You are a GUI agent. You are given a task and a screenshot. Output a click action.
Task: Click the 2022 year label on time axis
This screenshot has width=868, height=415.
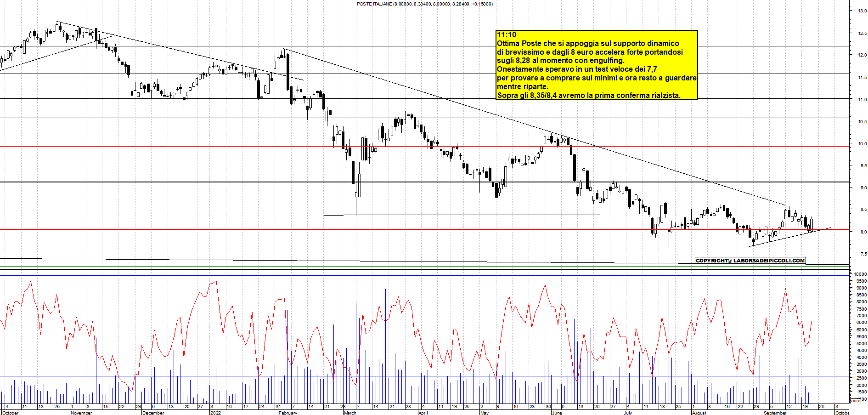point(215,412)
